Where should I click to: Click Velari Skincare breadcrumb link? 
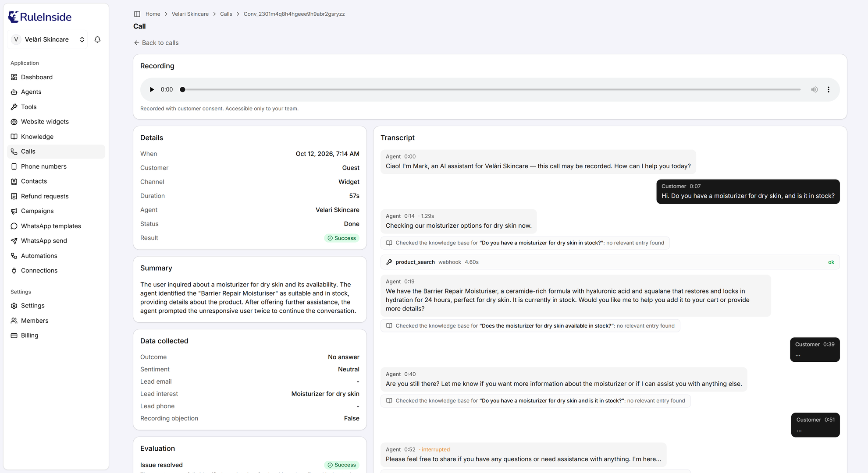190,14
